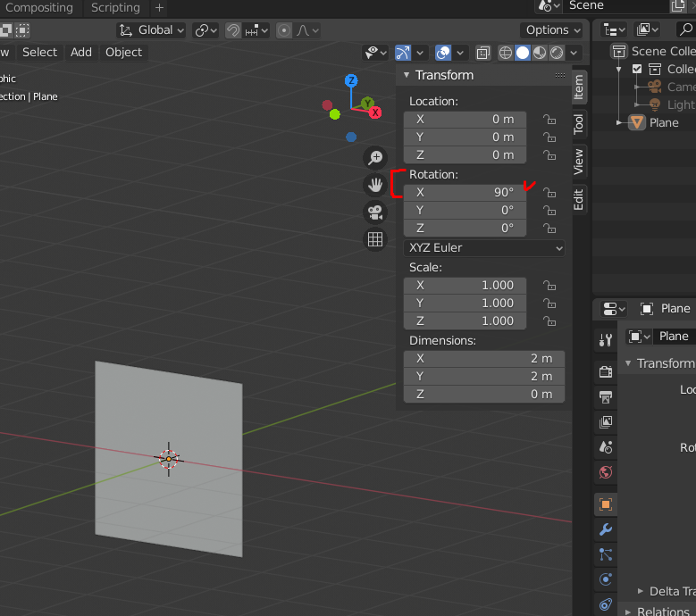
Task: Toggle show gizmo button
Action: point(403,53)
